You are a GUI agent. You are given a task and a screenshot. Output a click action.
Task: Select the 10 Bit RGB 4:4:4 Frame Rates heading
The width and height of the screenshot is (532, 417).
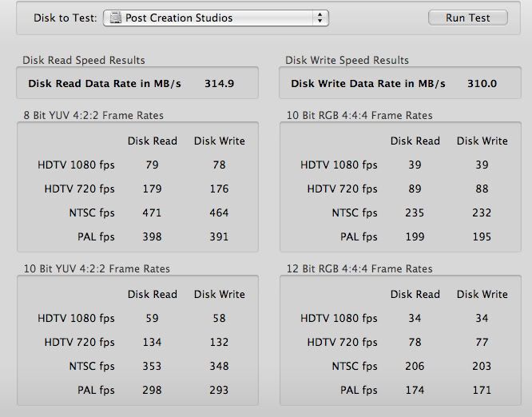click(359, 116)
